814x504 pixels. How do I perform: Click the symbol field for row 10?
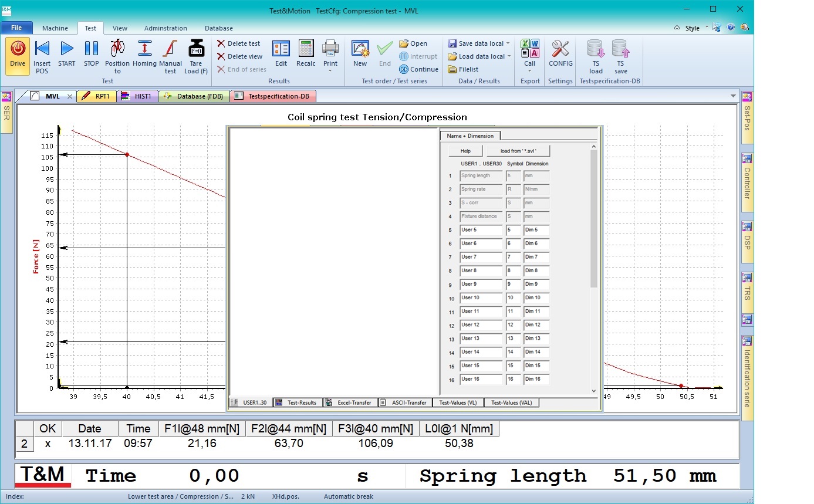point(514,297)
